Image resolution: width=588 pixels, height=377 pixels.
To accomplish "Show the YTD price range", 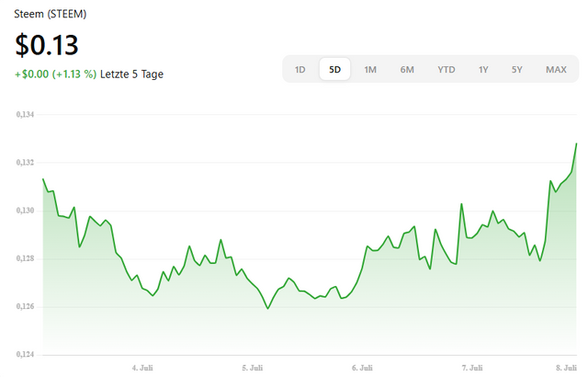I will [x=447, y=69].
